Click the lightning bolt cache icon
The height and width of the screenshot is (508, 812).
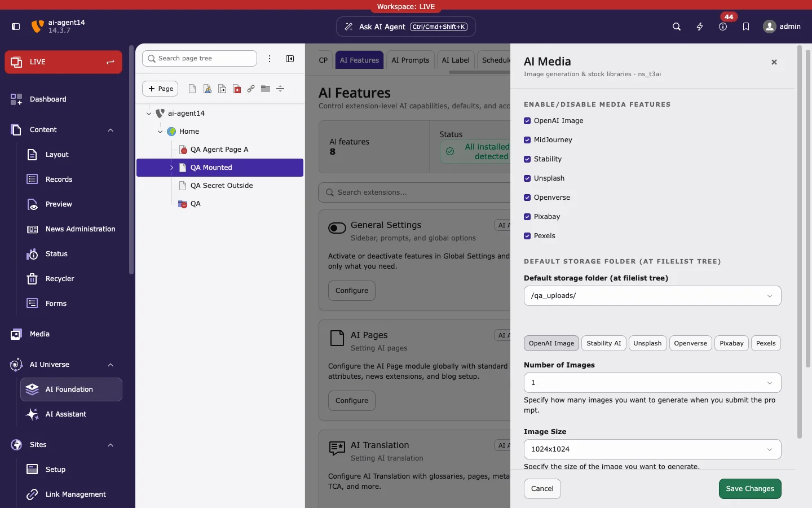(700, 27)
